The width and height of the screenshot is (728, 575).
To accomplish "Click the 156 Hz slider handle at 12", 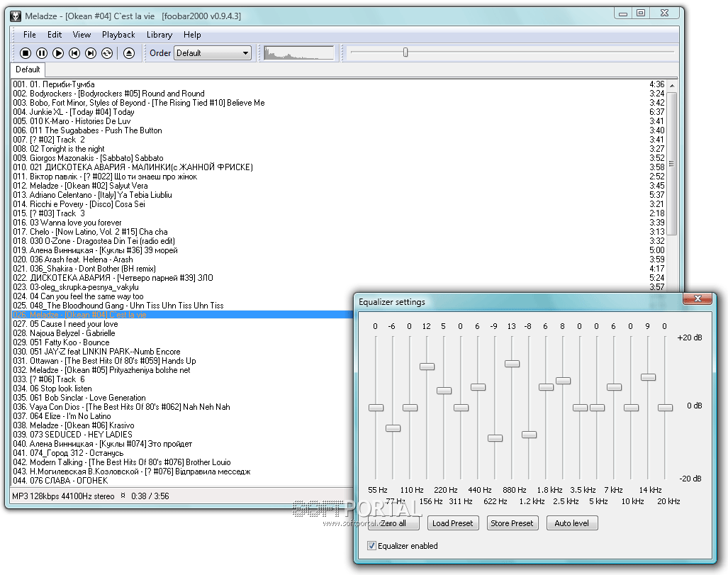I will [427, 367].
